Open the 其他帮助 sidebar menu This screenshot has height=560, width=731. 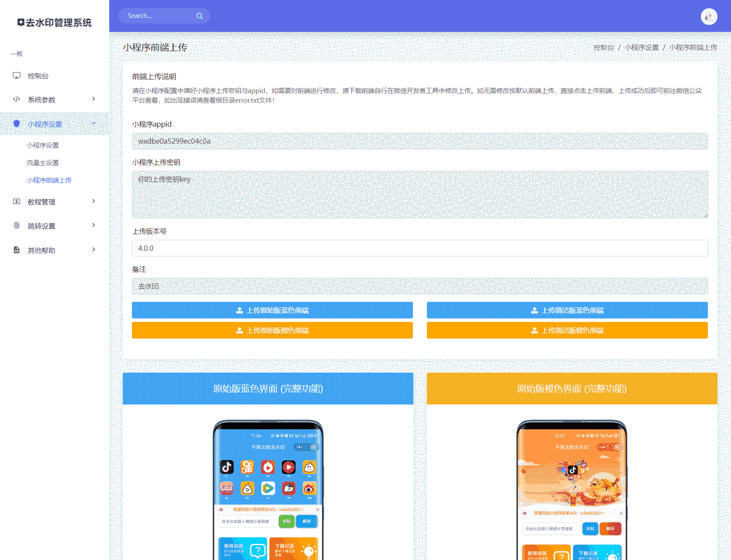pos(55,250)
